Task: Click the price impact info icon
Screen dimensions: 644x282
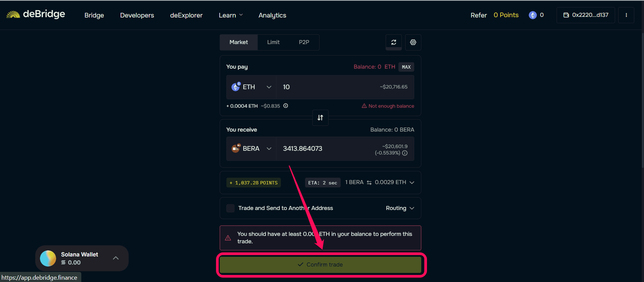Action: [x=405, y=153]
